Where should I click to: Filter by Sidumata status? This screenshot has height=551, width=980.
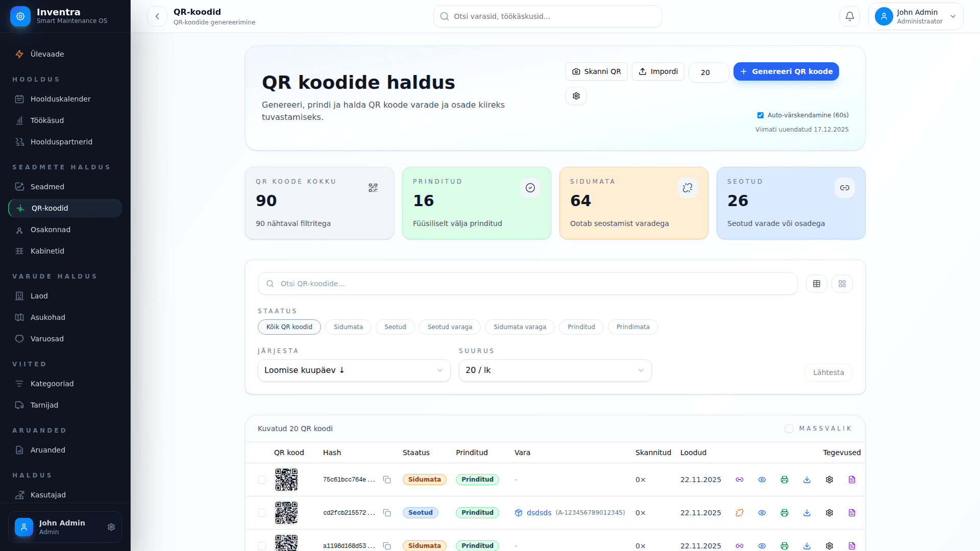[348, 327]
